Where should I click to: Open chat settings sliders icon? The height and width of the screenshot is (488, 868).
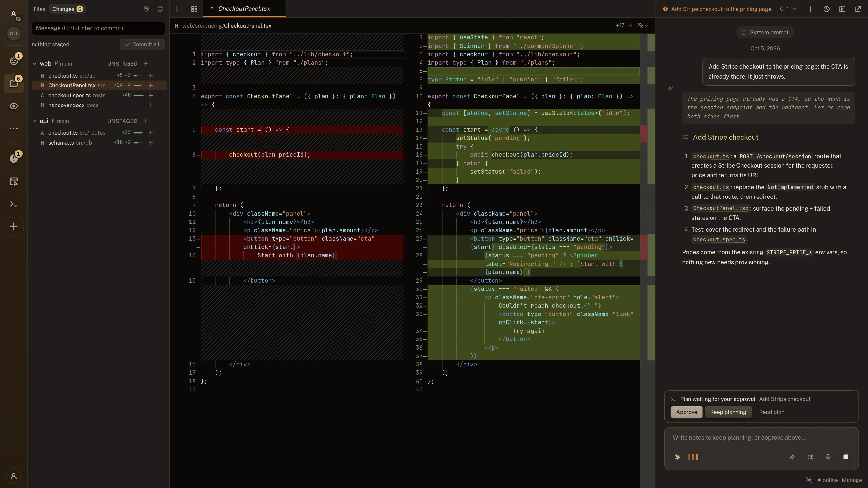[810, 457]
